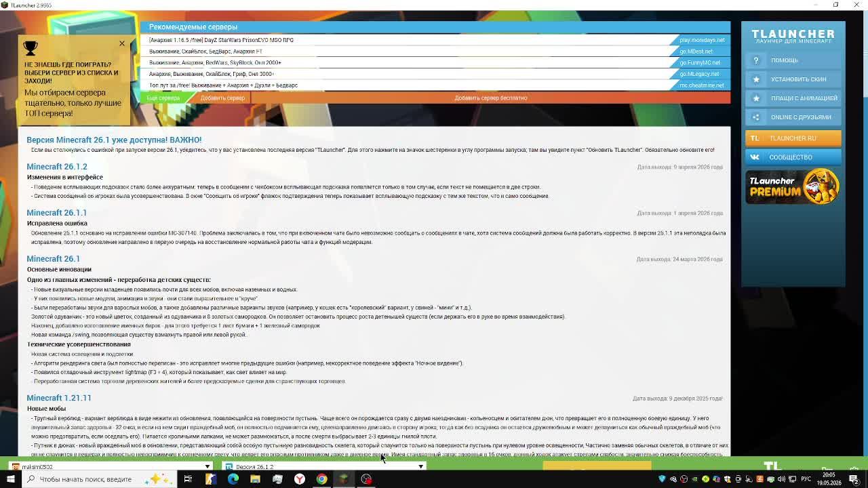Click the РУС language indicator

coord(807,479)
